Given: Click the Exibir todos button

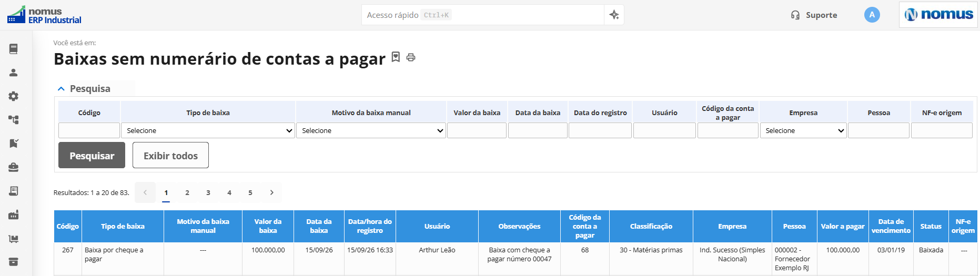Looking at the screenshot, I should pos(170,155).
